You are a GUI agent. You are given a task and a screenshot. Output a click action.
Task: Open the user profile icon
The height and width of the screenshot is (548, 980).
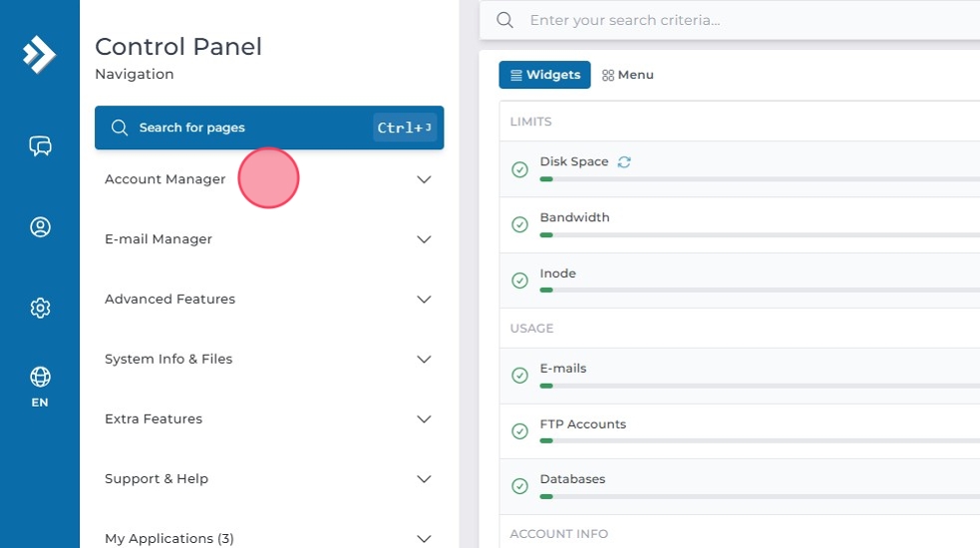click(40, 227)
